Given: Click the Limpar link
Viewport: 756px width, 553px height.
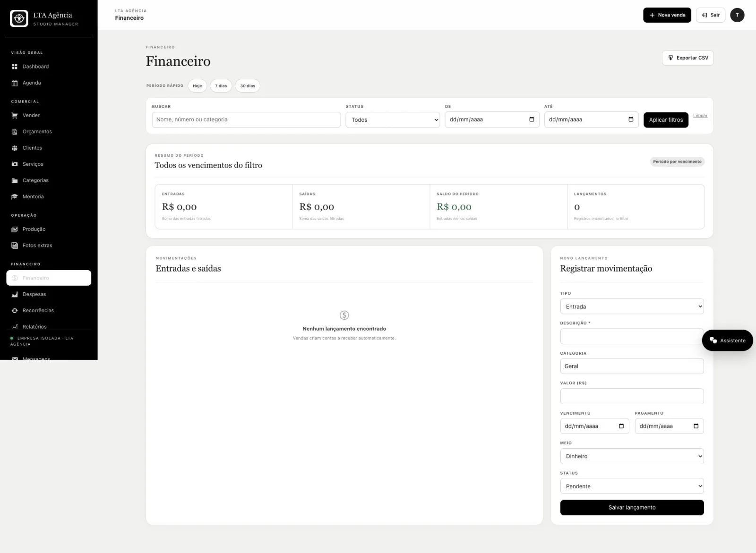Looking at the screenshot, I should (x=700, y=116).
